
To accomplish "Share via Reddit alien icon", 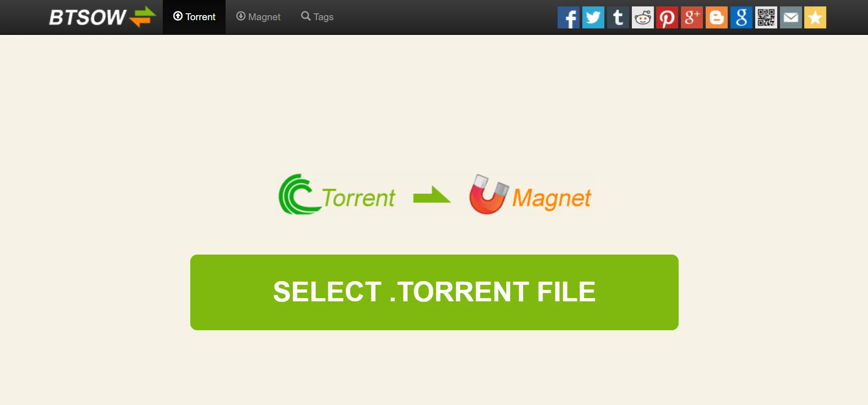I will 643,17.
